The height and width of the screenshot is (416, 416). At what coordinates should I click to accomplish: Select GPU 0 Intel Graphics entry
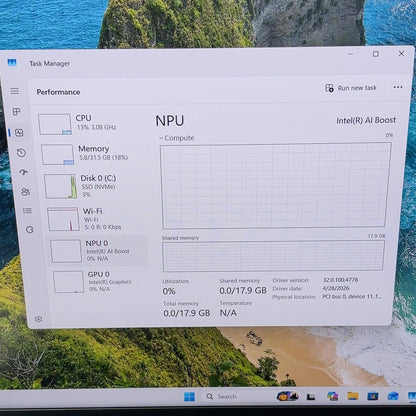coord(100,282)
